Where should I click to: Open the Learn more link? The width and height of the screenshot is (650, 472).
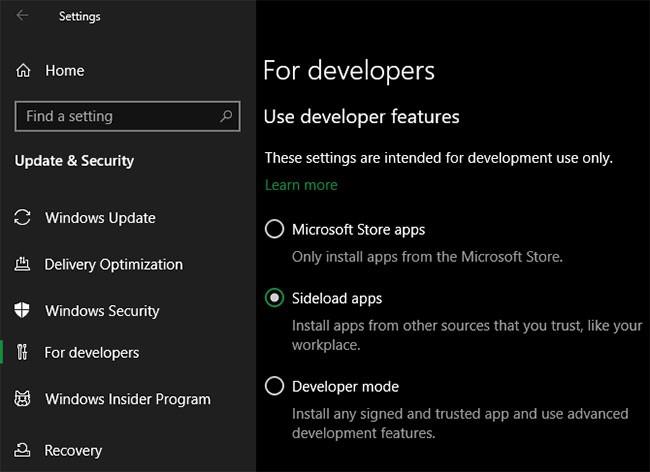pos(301,185)
